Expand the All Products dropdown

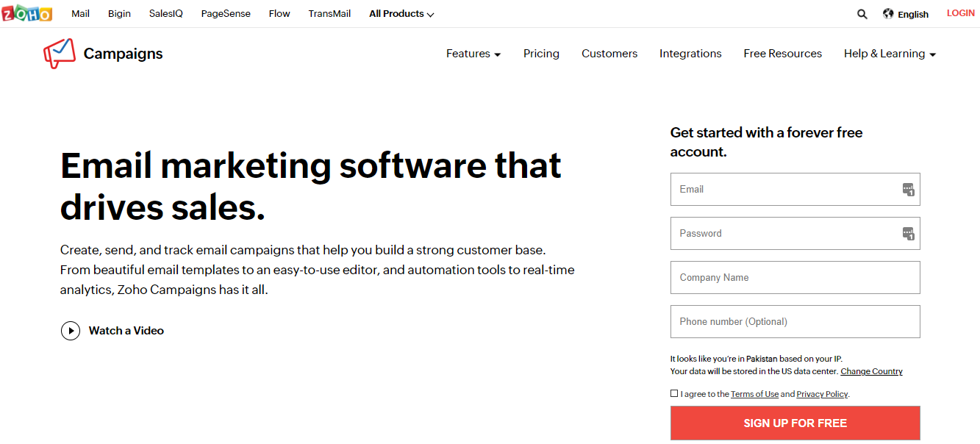[401, 14]
